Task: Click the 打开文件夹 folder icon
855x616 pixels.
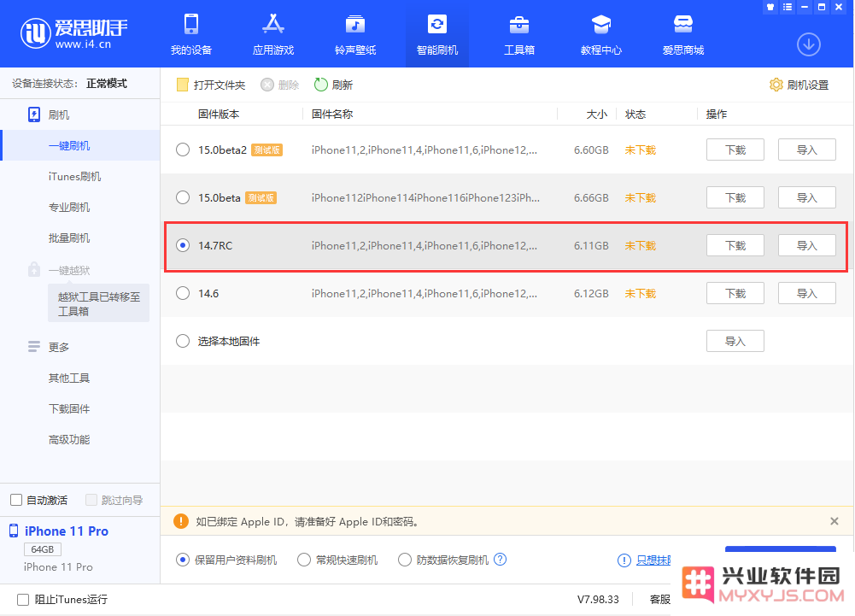Action: pos(182,85)
